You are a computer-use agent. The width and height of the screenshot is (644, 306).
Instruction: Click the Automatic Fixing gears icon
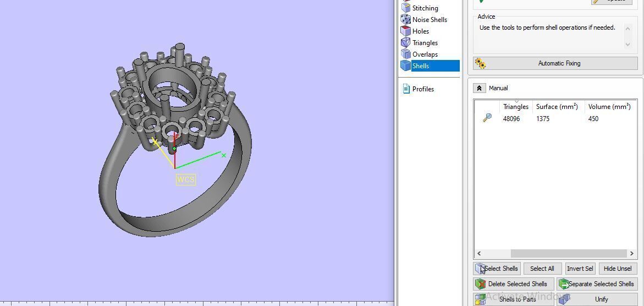[480, 63]
